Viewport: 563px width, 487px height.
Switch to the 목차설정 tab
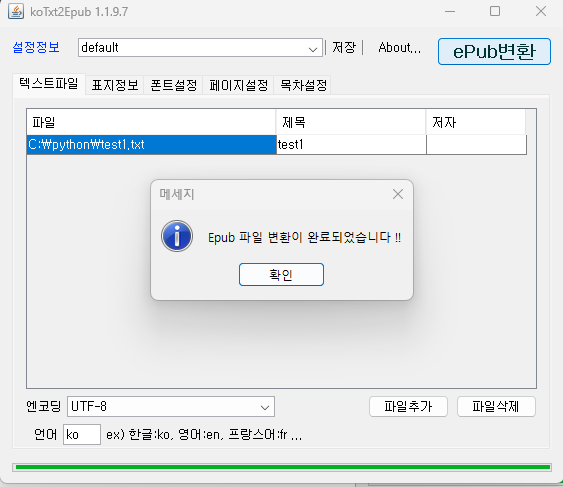(303, 85)
